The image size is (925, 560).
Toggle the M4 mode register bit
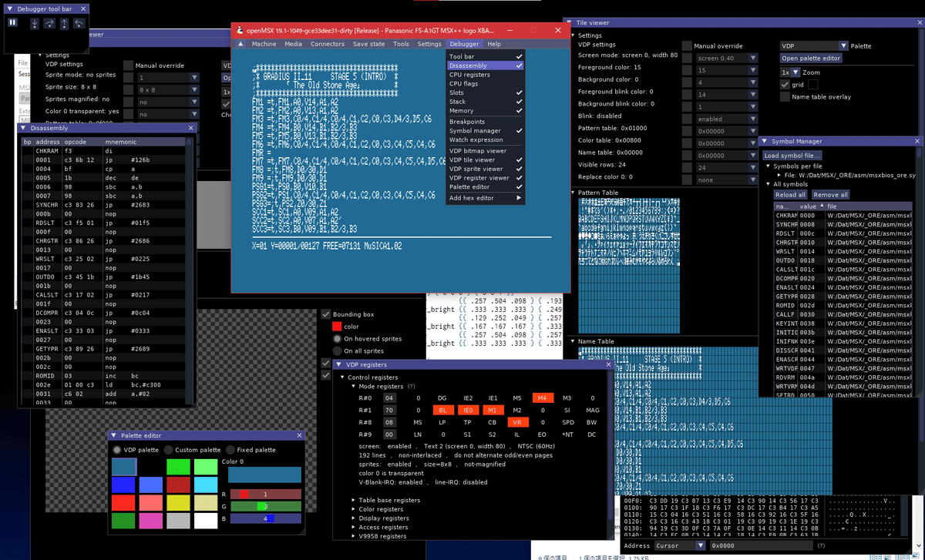coord(543,397)
